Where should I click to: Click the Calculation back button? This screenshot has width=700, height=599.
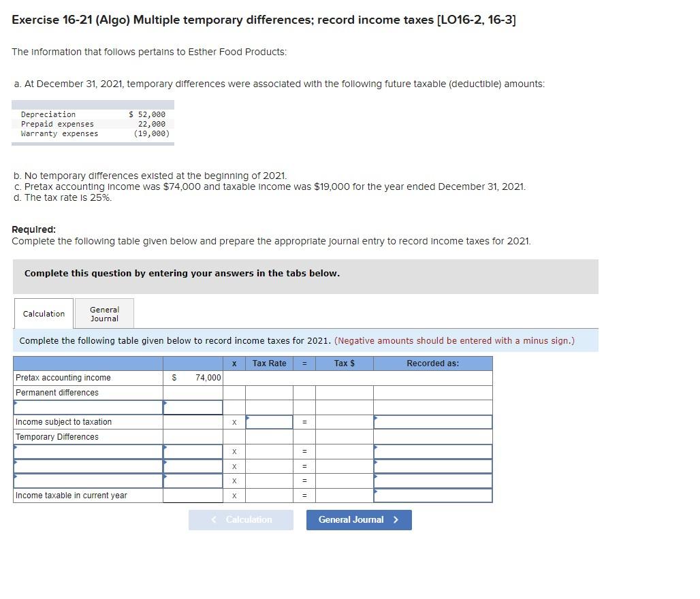(x=241, y=519)
